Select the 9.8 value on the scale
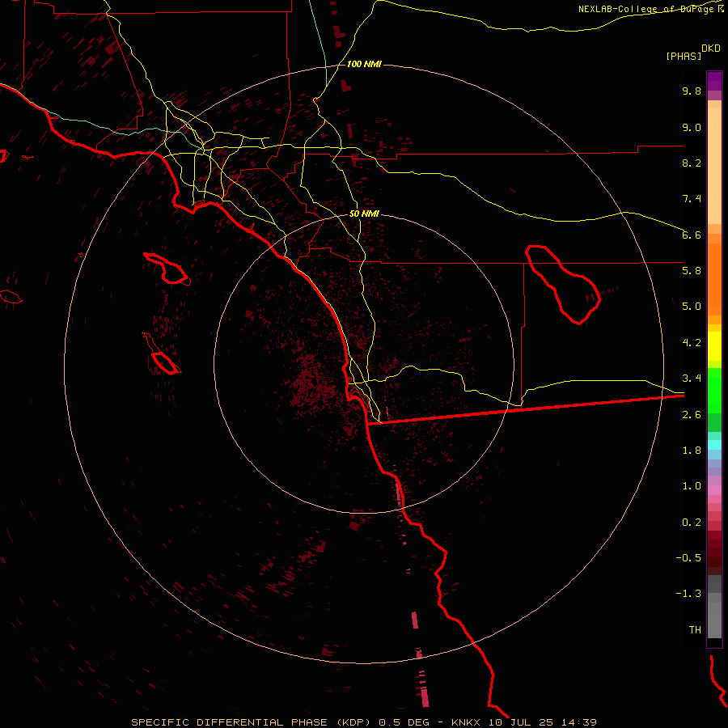This screenshot has height=728, width=728. tap(692, 91)
